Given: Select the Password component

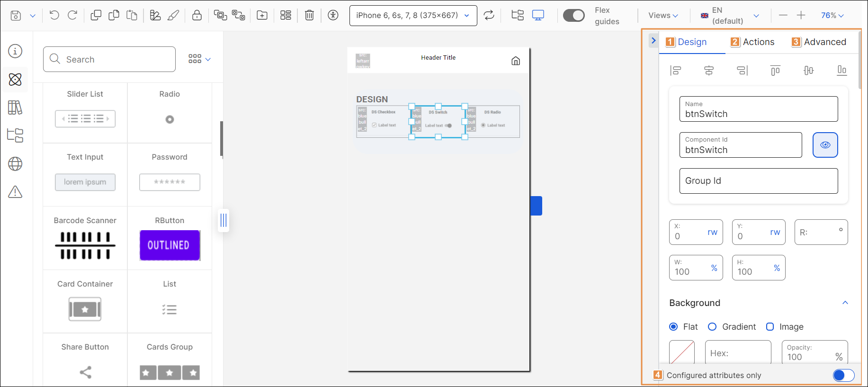Looking at the screenshot, I should (170, 175).
